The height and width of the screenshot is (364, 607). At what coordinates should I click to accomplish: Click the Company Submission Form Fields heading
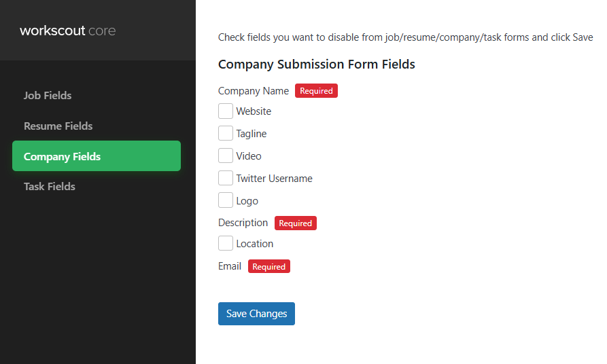(316, 65)
